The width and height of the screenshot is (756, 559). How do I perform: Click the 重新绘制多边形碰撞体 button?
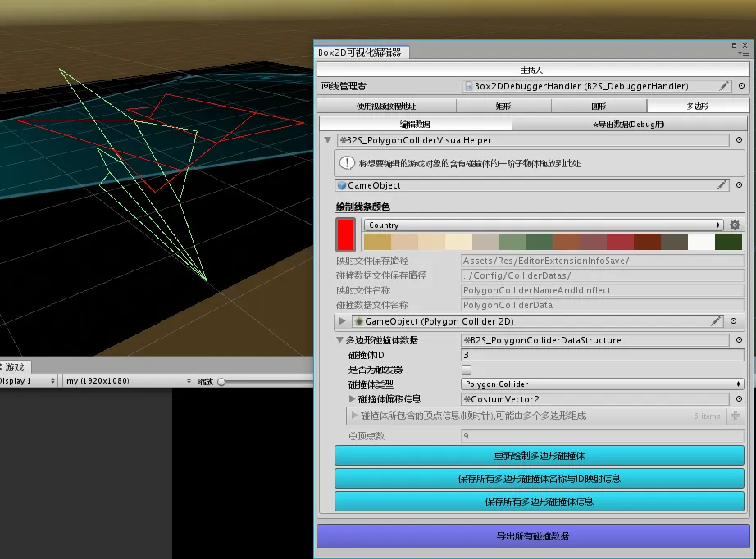point(540,456)
